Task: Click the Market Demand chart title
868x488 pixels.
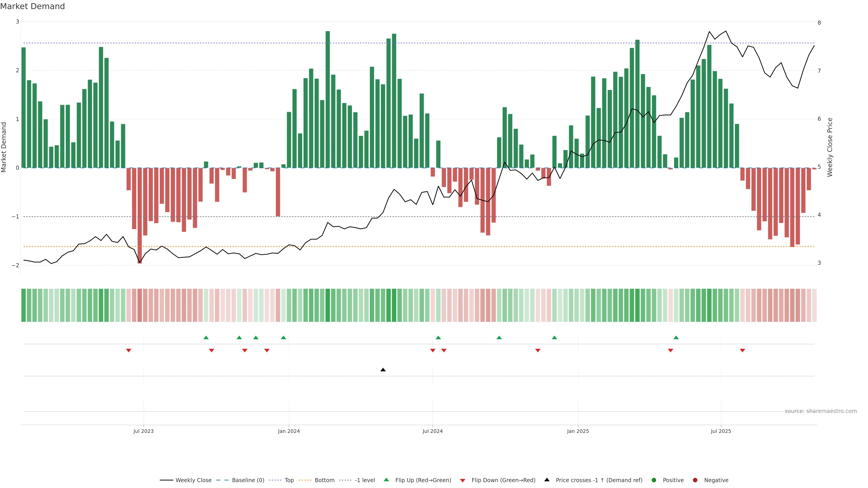Action: click(32, 6)
